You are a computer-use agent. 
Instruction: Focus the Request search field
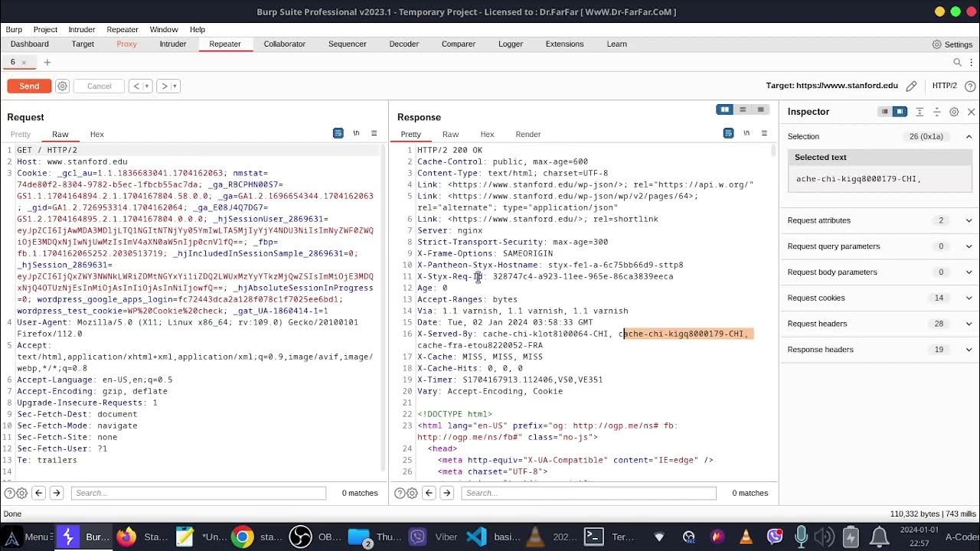pyautogui.click(x=199, y=493)
